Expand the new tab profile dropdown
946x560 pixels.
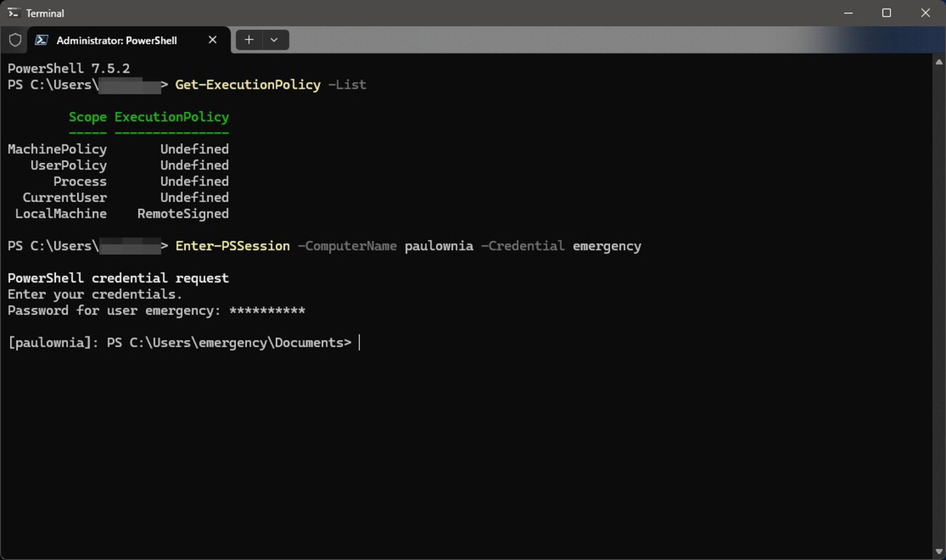tap(274, 40)
